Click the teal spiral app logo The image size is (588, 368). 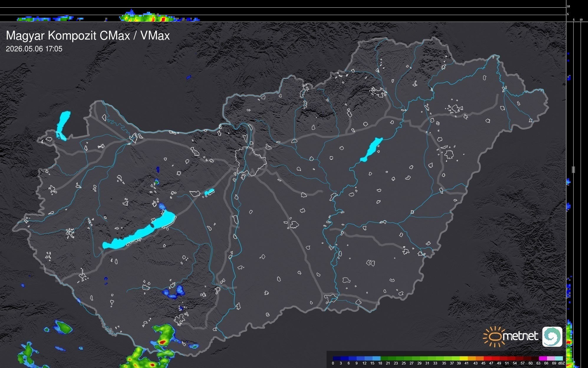(552, 336)
